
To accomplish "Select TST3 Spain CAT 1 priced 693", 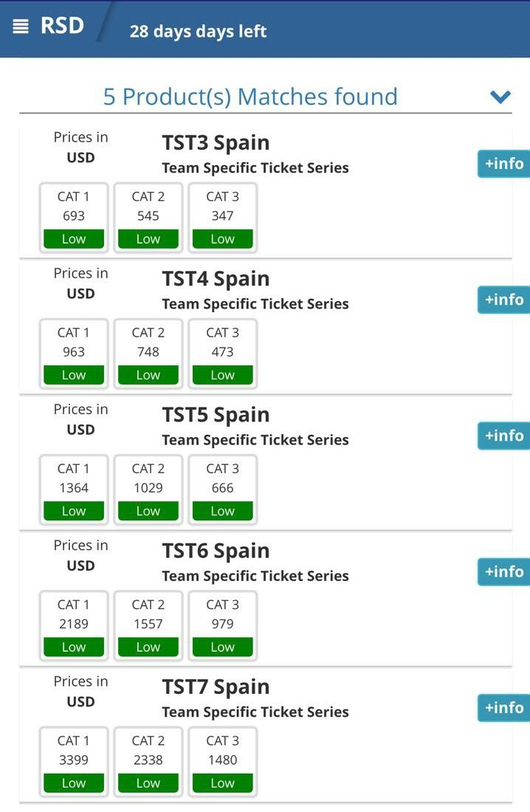I will [x=74, y=217].
